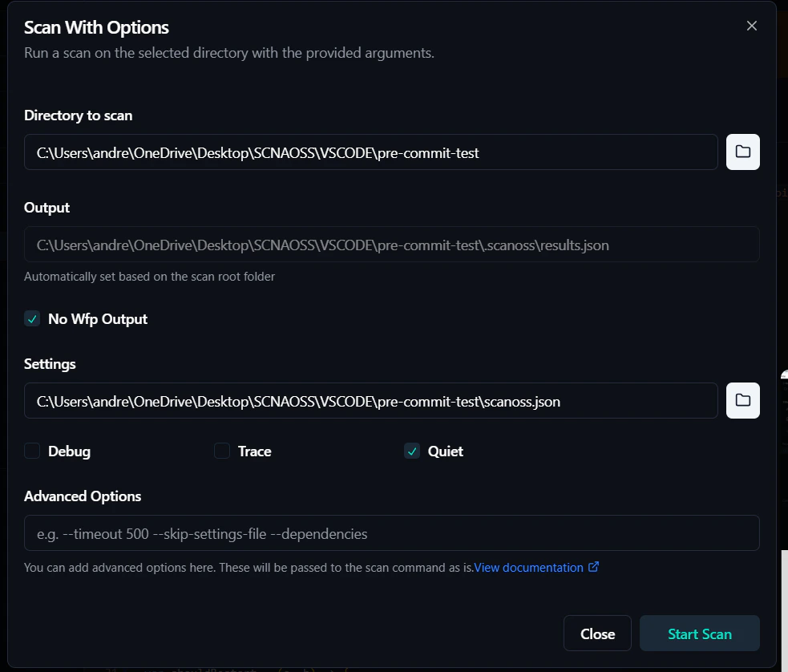
Task: Click the Advanced Options text box
Action: tap(391, 532)
